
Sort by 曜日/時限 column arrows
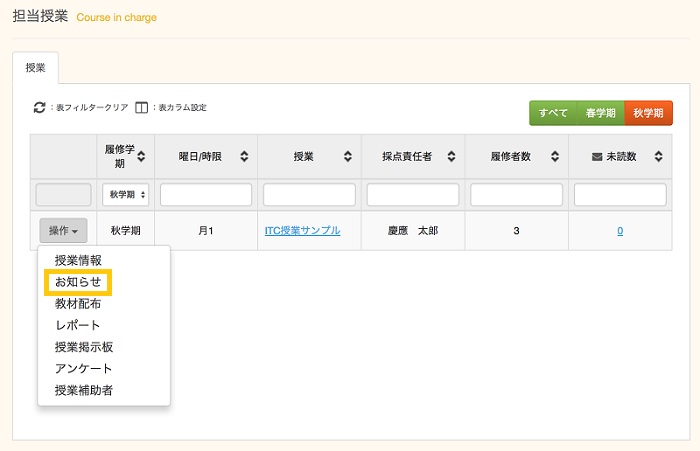(x=244, y=156)
